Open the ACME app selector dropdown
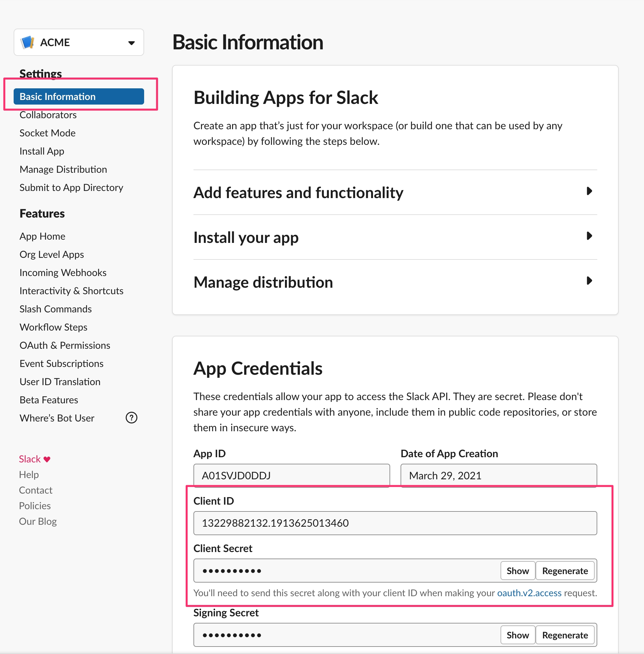Viewport: 644px width, 654px height. [131, 43]
